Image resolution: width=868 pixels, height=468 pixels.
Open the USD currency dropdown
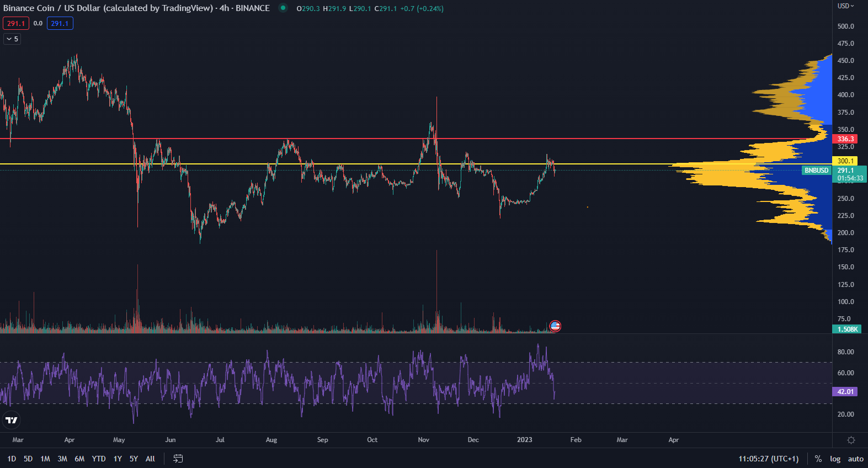(x=845, y=6)
